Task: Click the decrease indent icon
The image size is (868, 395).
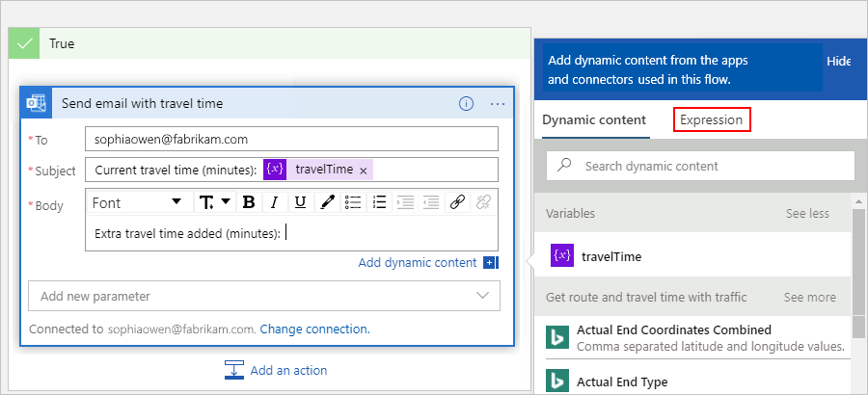Action: 431,203
